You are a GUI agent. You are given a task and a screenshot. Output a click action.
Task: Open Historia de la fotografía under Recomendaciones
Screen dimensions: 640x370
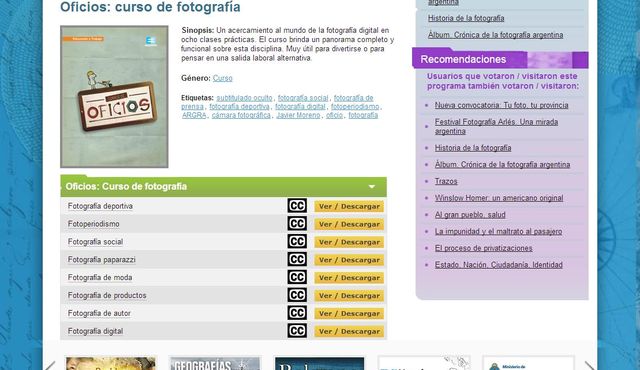(473, 148)
